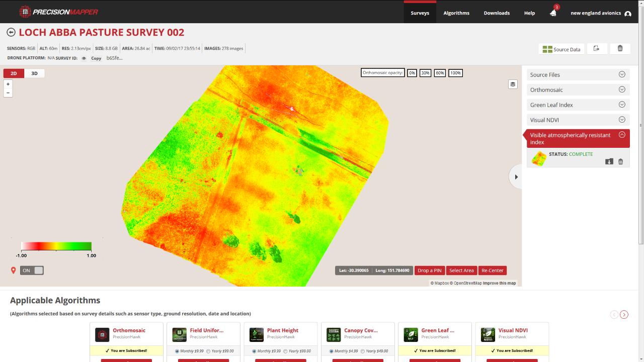644x362 pixels.
Task: Open the map layers switcher icon
Action: [513, 84]
